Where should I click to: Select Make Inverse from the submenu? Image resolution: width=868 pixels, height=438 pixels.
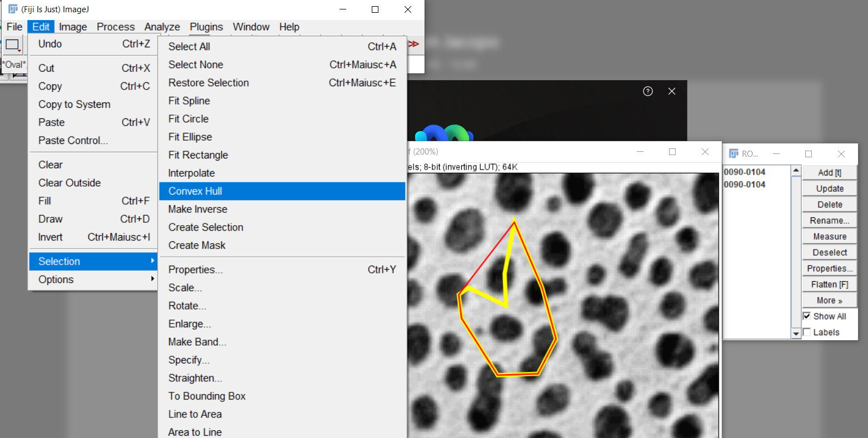[198, 209]
